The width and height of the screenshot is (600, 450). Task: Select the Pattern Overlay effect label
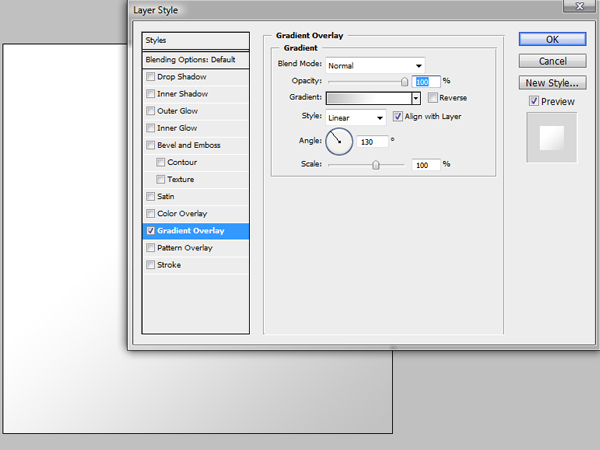[x=185, y=248]
